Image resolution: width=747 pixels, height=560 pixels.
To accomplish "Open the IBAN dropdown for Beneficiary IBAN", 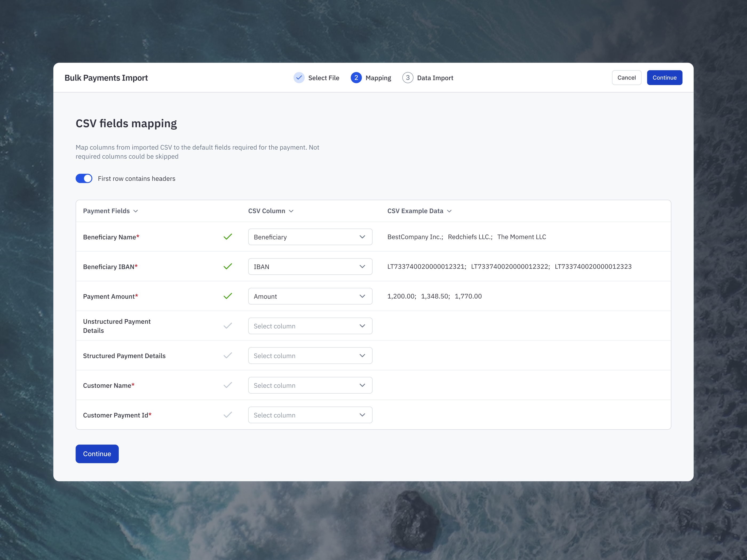I will pyautogui.click(x=310, y=266).
